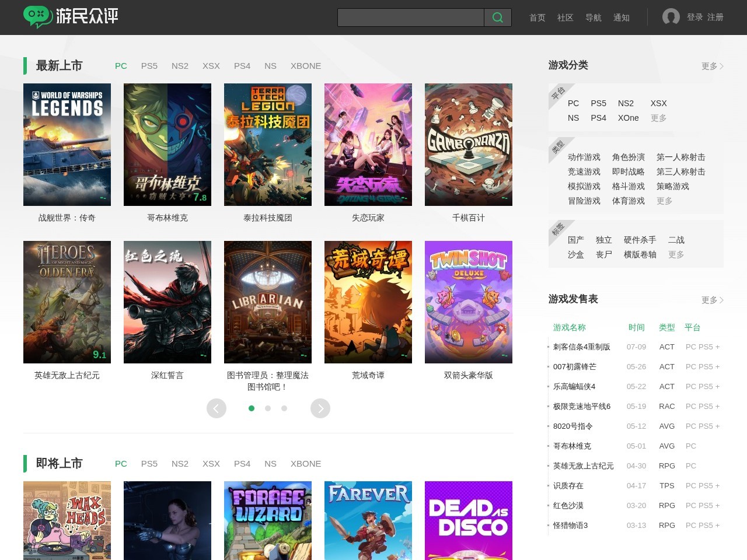
Task: Open 识质存在 in release table
Action: tap(568, 485)
